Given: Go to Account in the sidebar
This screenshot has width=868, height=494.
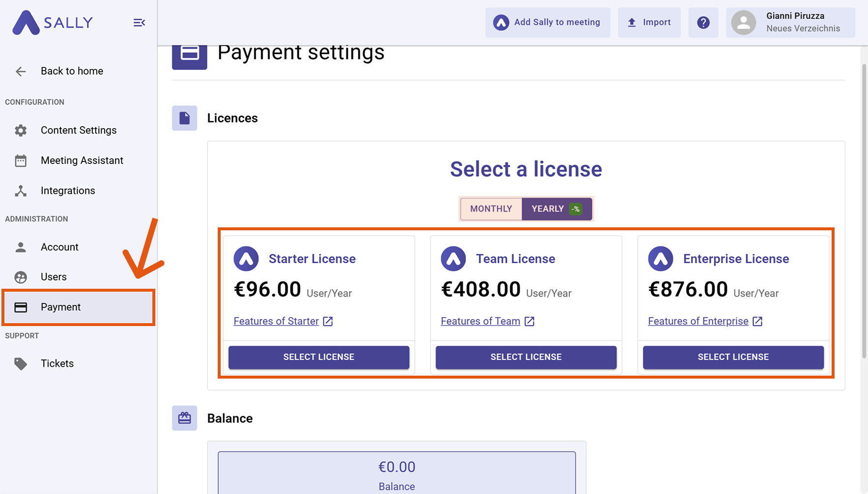Looking at the screenshot, I should coord(59,247).
